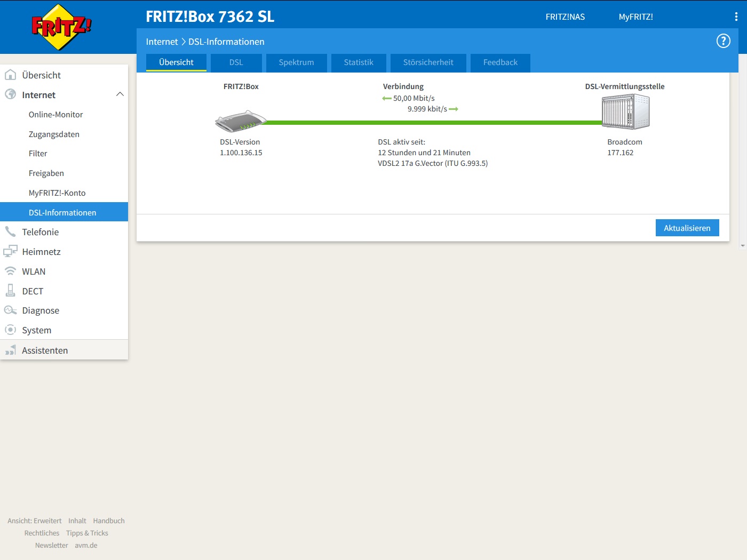This screenshot has width=747, height=560.
Task: Open the DECT menu label
Action: click(33, 291)
